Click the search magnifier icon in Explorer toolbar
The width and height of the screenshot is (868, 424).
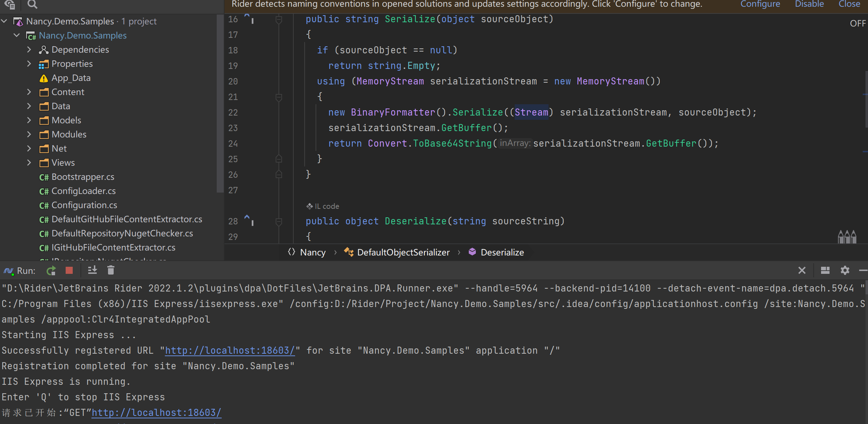(32, 4)
